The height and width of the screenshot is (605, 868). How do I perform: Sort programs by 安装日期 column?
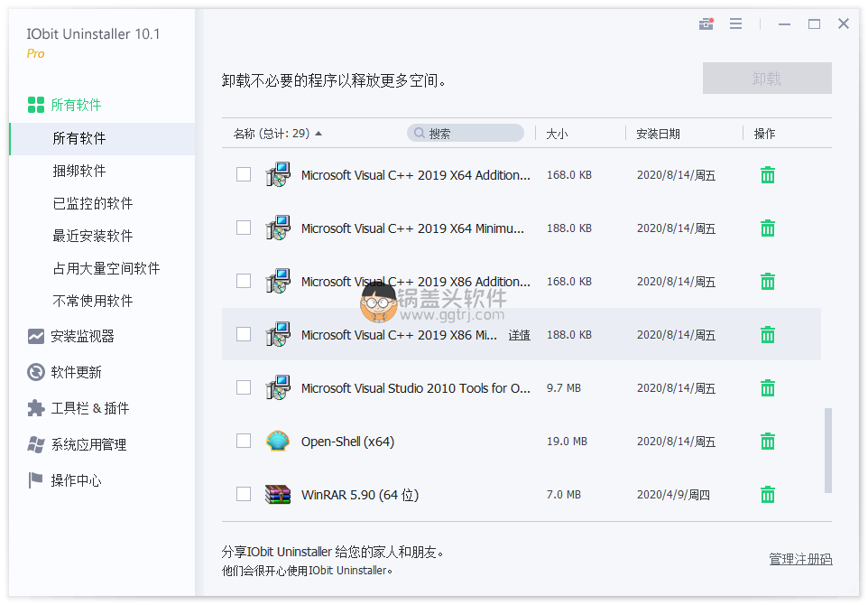pos(658,134)
